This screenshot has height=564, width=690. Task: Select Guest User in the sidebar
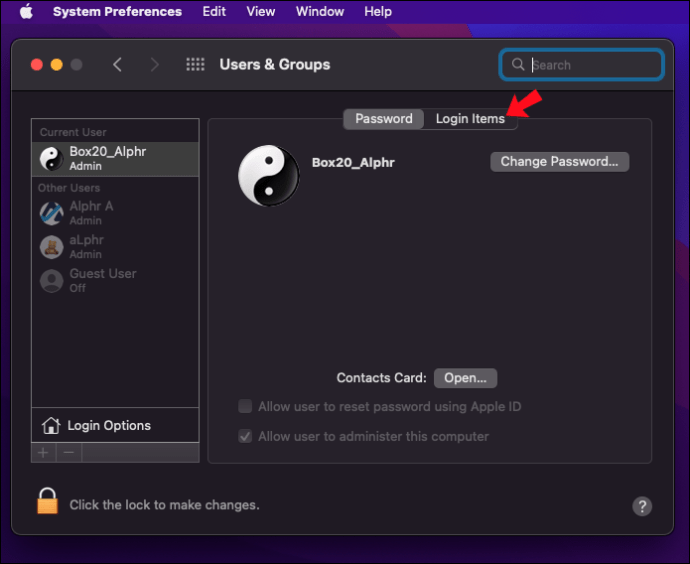(x=115, y=280)
